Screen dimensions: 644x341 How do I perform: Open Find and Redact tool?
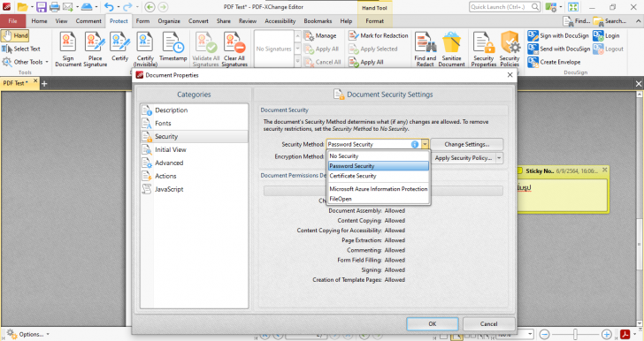click(x=425, y=49)
